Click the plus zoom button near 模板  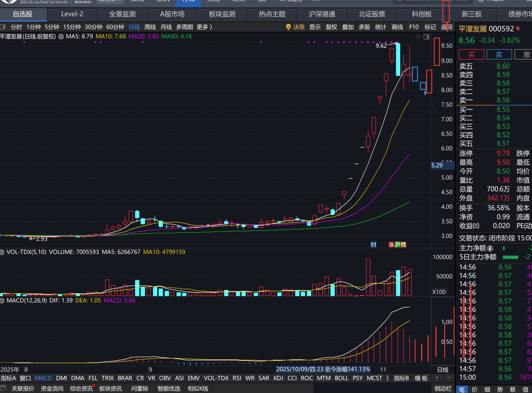tap(437, 378)
